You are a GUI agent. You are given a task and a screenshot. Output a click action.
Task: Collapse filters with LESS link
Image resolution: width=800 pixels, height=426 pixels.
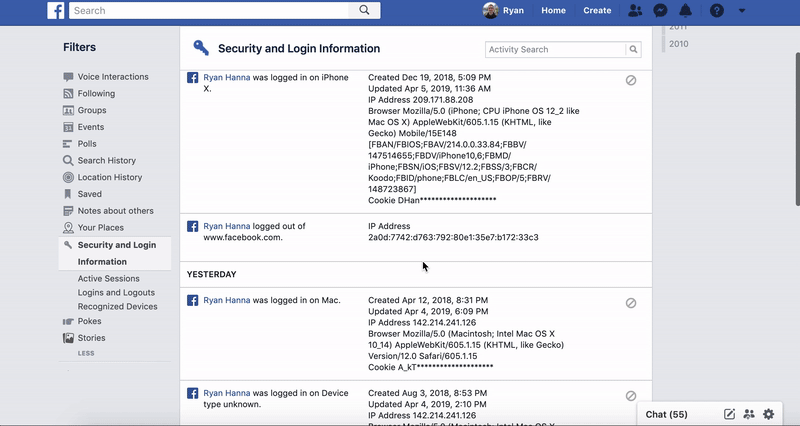tap(86, 353)
